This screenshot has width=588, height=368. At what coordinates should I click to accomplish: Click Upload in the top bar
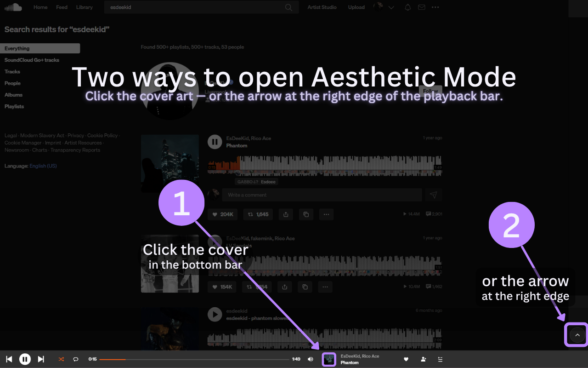point(356,7)
